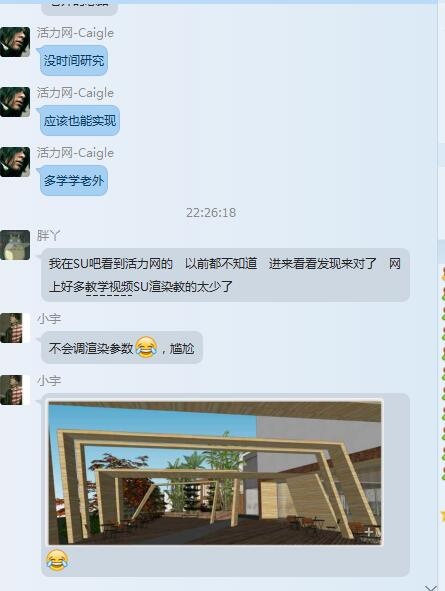Select the 应该也能实现 message bubble
445x591 pixels.
pos(80,121)
